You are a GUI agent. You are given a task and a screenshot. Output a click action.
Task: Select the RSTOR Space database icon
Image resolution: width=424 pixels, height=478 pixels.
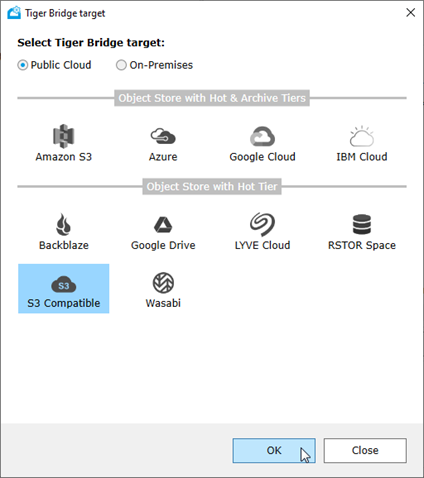tap(362, 224)
